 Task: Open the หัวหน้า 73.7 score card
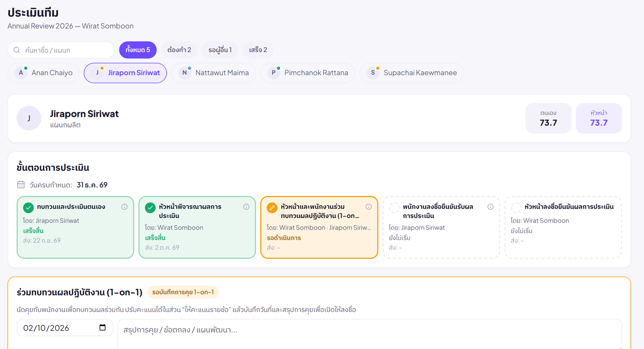pos(598,118)
